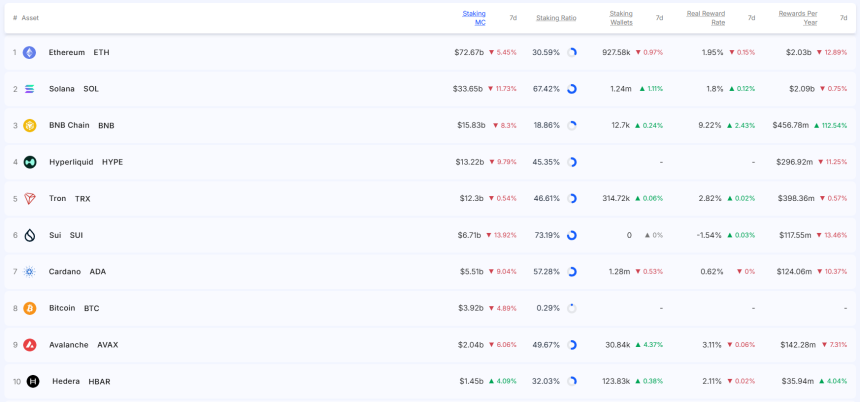Open the Hyperliquid asset name

point(71,162)
